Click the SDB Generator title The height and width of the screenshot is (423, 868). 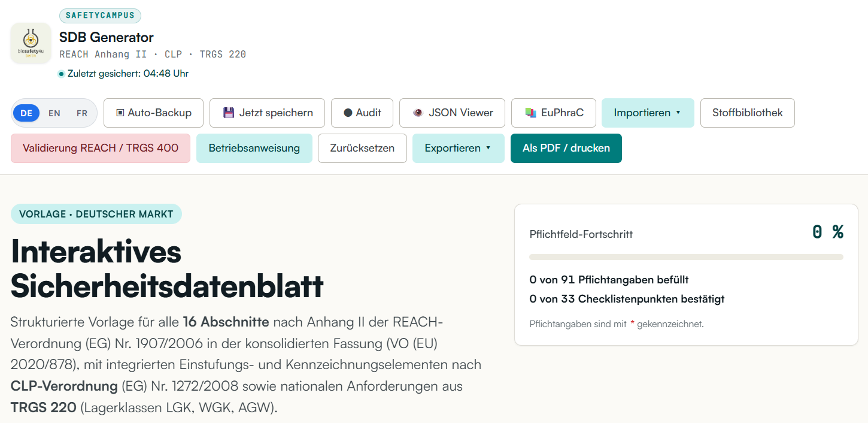point(107,37)
